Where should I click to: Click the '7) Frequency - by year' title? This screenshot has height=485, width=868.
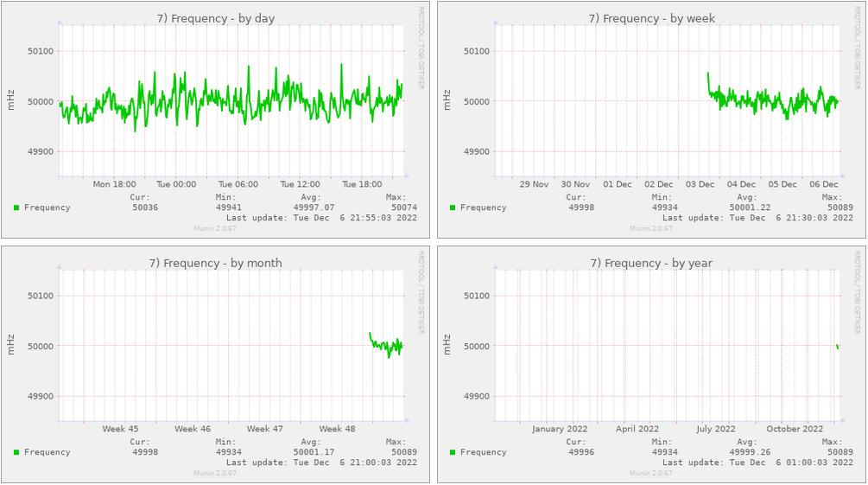tap(651, 264)
